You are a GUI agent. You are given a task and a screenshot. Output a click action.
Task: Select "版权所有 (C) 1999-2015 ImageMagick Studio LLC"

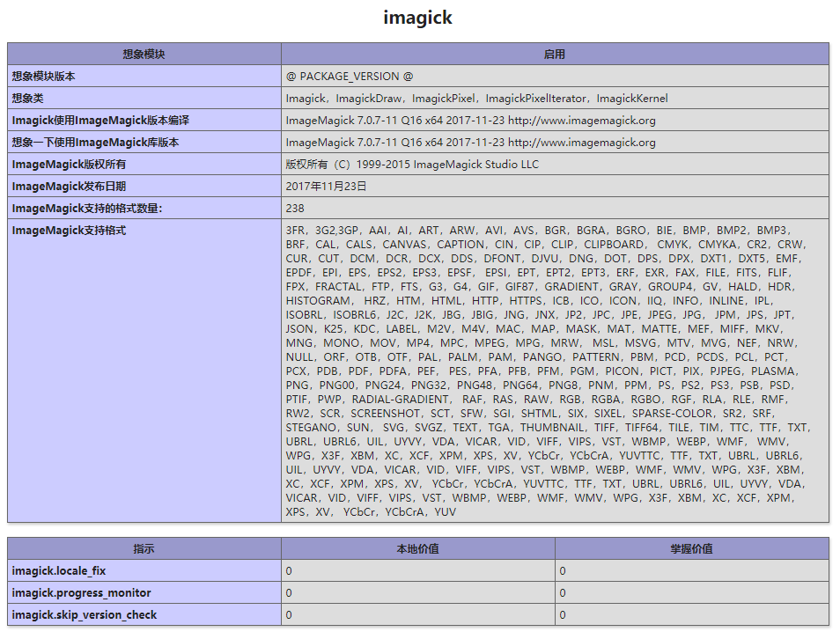tap(412, 164)
